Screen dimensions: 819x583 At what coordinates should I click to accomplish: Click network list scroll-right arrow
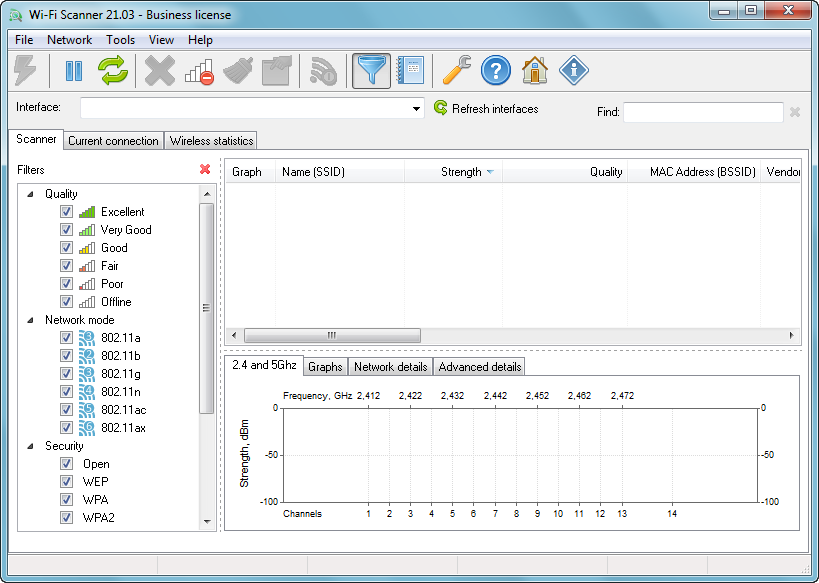click(x=792, y=335)
